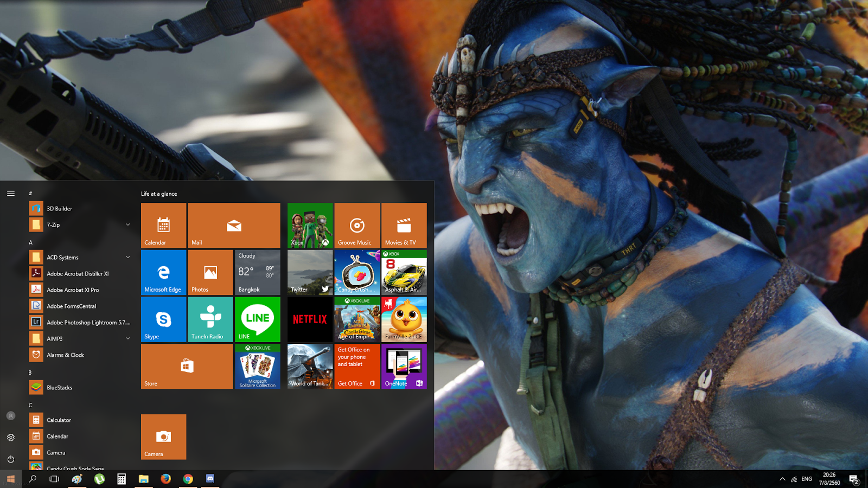Screen dimensions: 868x488
Task: Open the Netflix tile
Action: (310, 319)
